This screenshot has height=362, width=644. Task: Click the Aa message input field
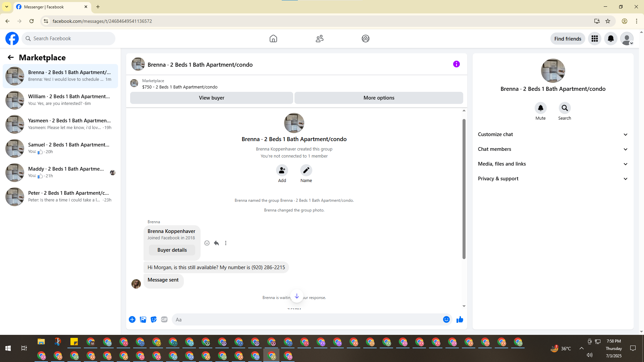pyautogui.click(x=307, y=319)
